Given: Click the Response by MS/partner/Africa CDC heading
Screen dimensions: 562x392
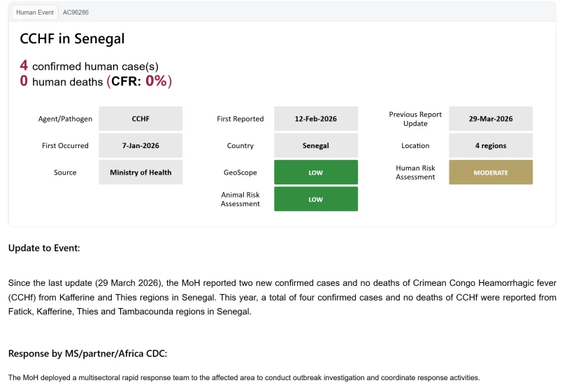Looking at the screenshot, I should point(87,354).
